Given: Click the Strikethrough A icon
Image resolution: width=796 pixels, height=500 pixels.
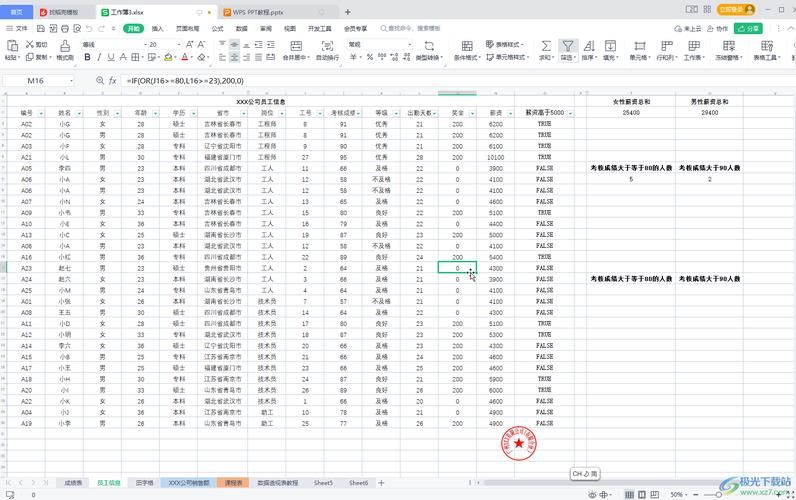Looking at the screenshot, I should click(x=123, y=57).
